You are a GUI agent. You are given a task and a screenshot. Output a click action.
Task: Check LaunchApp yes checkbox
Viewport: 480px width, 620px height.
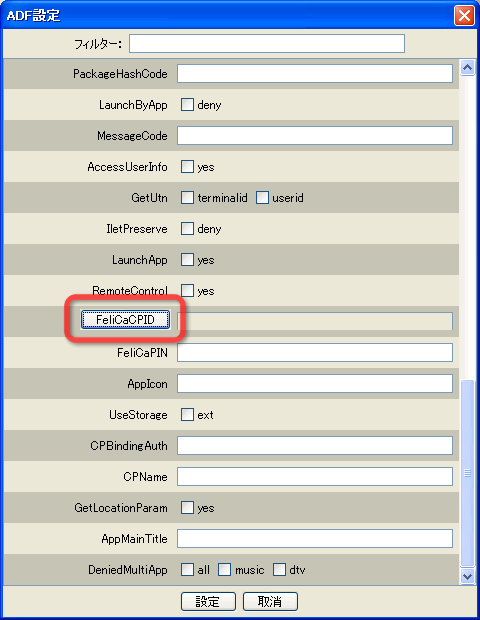pyautogui.click(x=187, y=260)
